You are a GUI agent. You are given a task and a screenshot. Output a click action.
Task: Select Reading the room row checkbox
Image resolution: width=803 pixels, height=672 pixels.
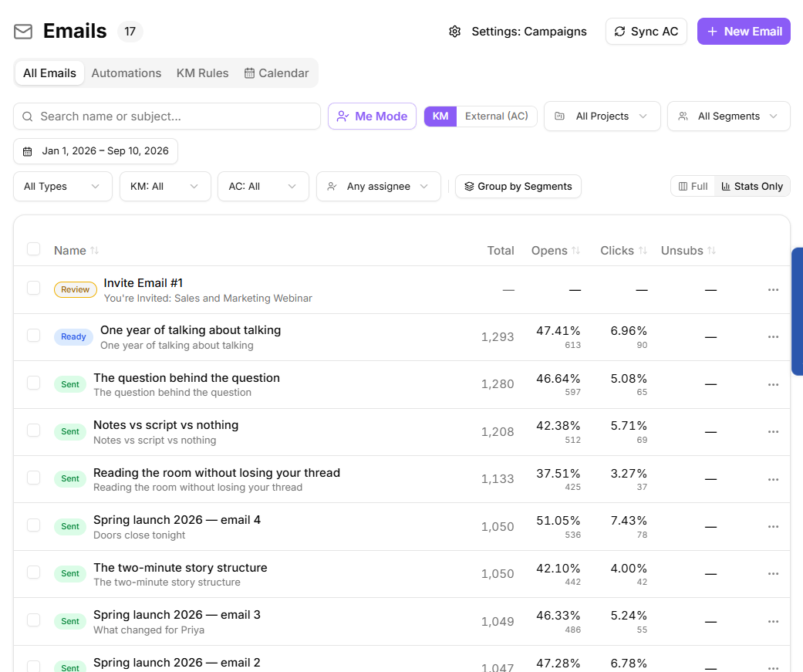pos(34,478)
